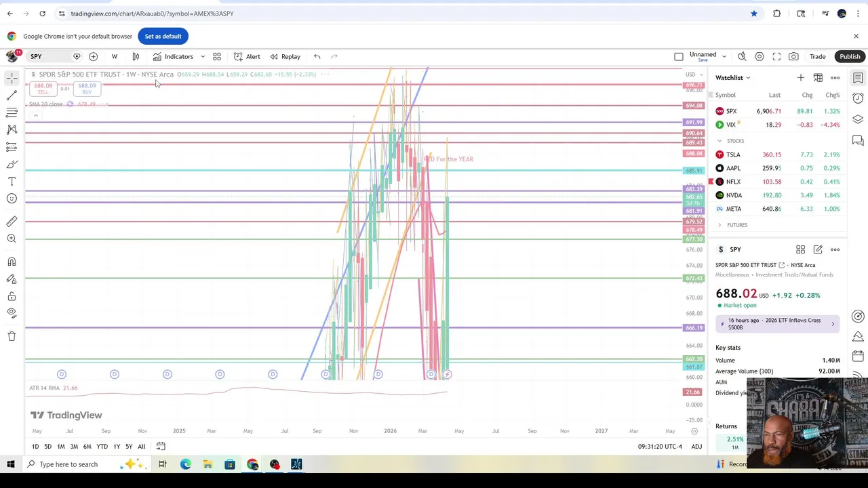This screenshot has width=868, height=488.
Task: Expand the Watchlist name dropdown
Action: point(733,78)
